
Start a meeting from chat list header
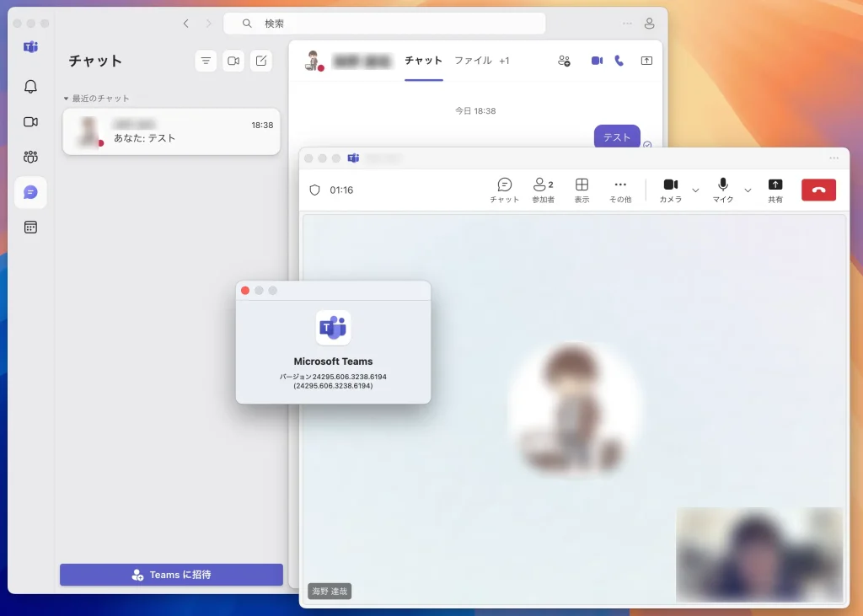pos(233,61)
